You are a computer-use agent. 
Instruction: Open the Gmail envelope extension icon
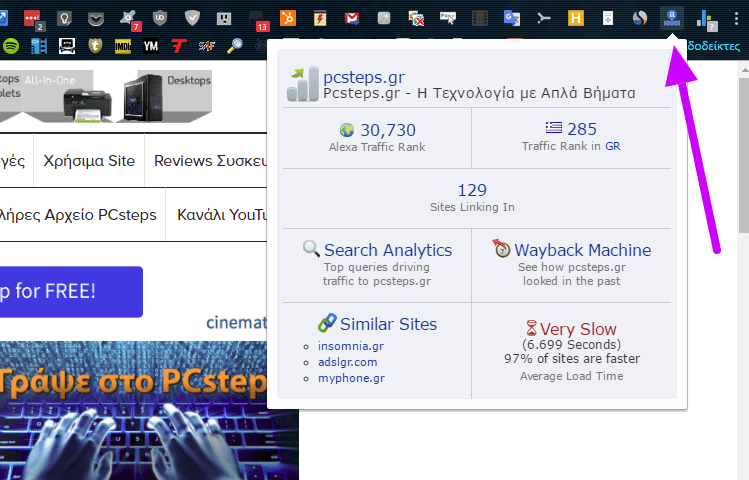[352, 19]
